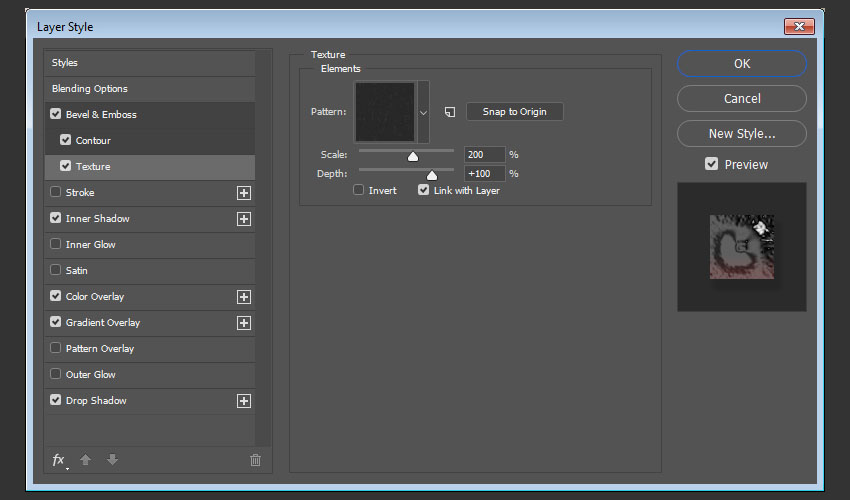Toggle the Link with Layer checkbox
The image size is (850, 500).
point(424,190)
